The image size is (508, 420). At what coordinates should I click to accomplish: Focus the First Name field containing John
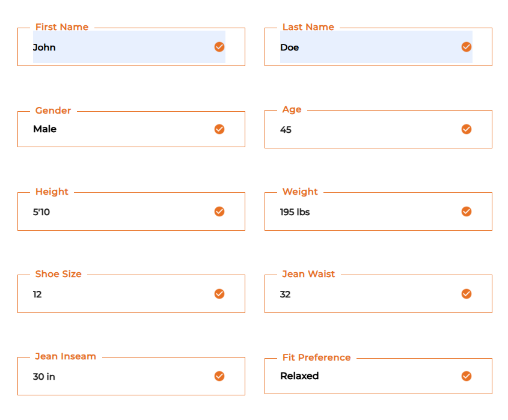click(x=120, y=47)
